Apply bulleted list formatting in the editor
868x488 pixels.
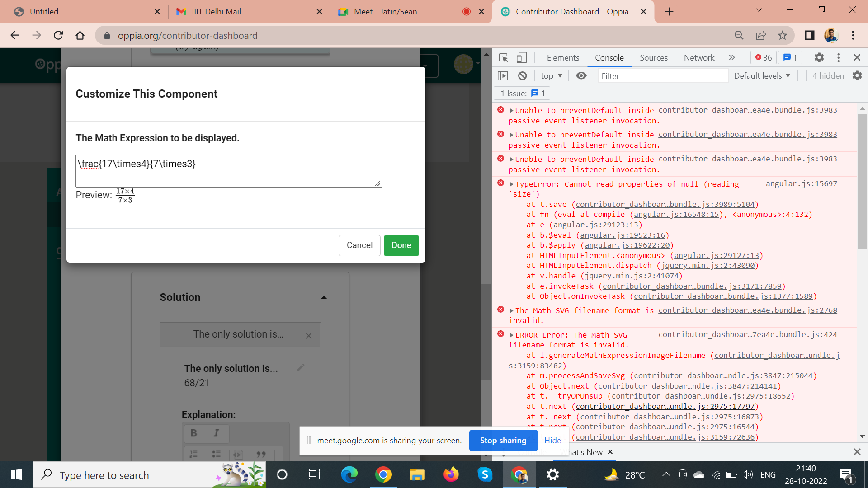(217, 455)
